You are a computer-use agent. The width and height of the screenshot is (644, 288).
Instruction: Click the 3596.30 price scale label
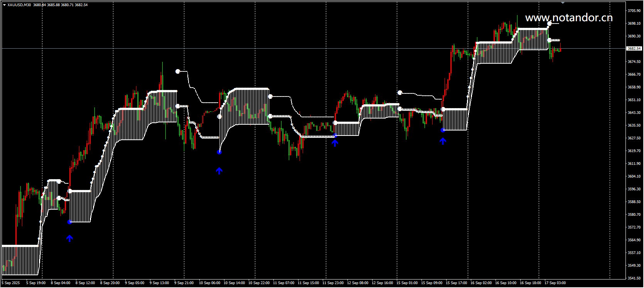tap(634, 189)
